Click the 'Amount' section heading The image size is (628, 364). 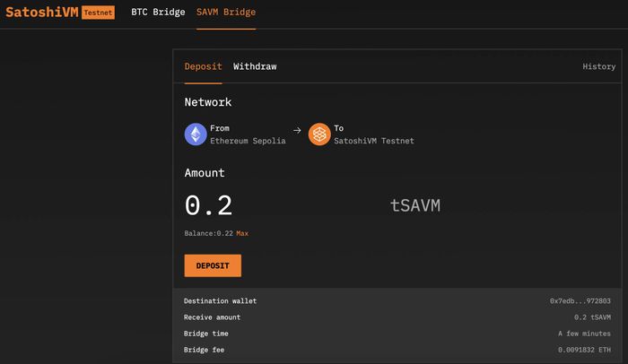205,173
